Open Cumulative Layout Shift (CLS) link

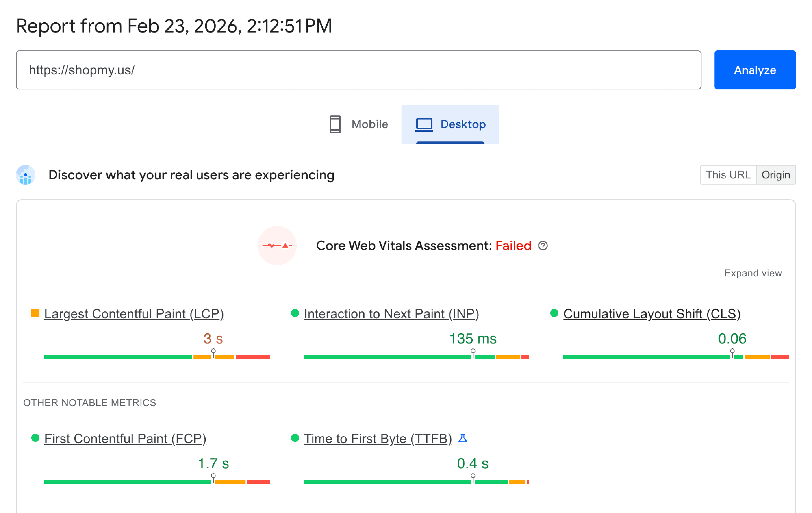(x=651, y=314)
